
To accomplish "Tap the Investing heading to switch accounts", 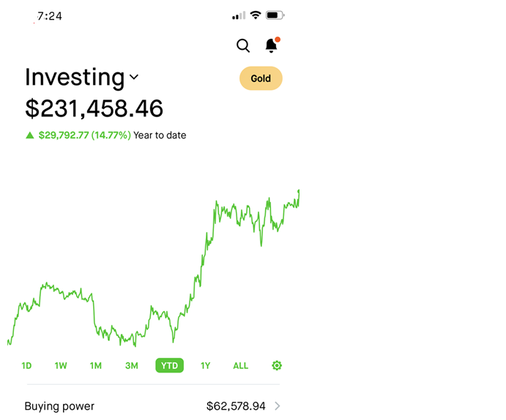I will pos(75,78).
